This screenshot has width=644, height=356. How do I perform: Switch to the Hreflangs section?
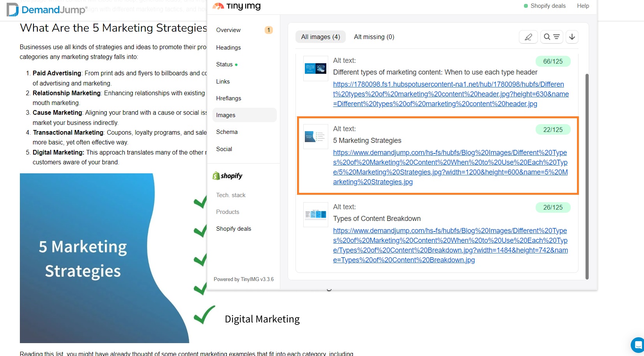click(x=228, y=98)
